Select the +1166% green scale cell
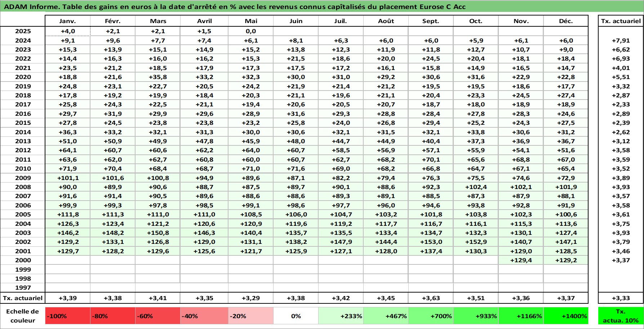This screenshot has height=329, width=644. [521, 316]
